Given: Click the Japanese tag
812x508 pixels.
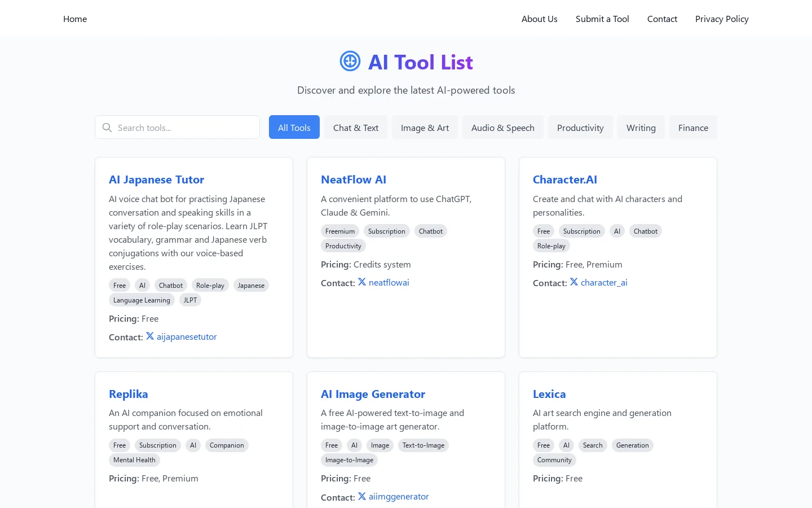Looking at the screenshot, I should 251,286.
